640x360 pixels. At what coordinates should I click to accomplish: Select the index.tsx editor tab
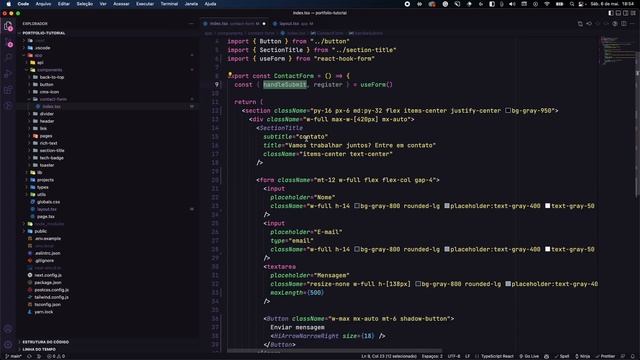[235, 24]
